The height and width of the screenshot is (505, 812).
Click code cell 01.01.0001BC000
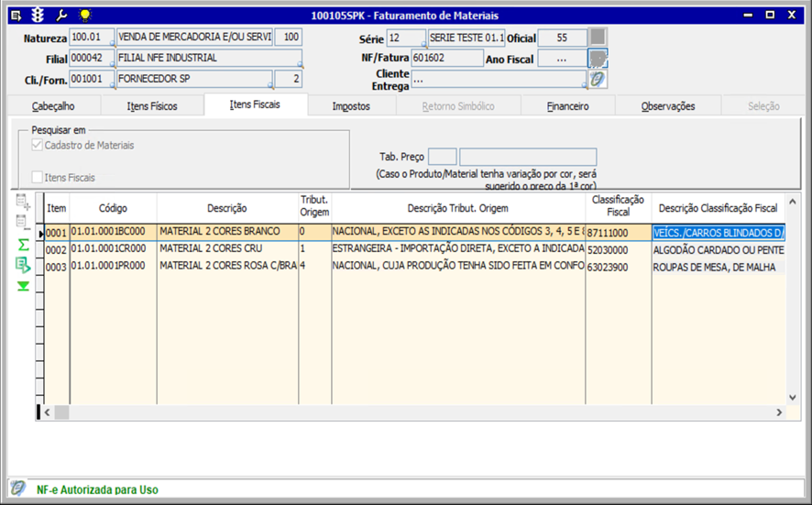tap(114, 232)
